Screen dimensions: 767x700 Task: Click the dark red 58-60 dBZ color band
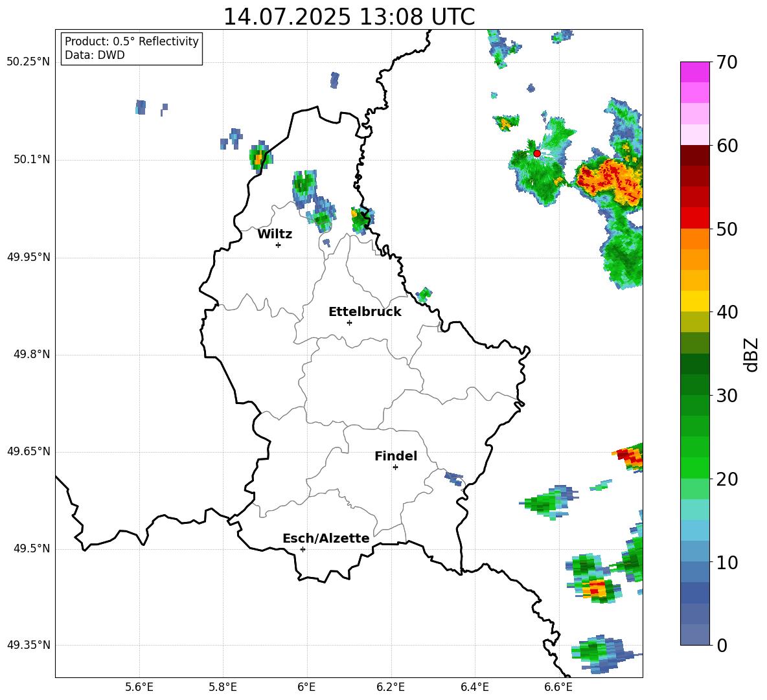point(694,156)
